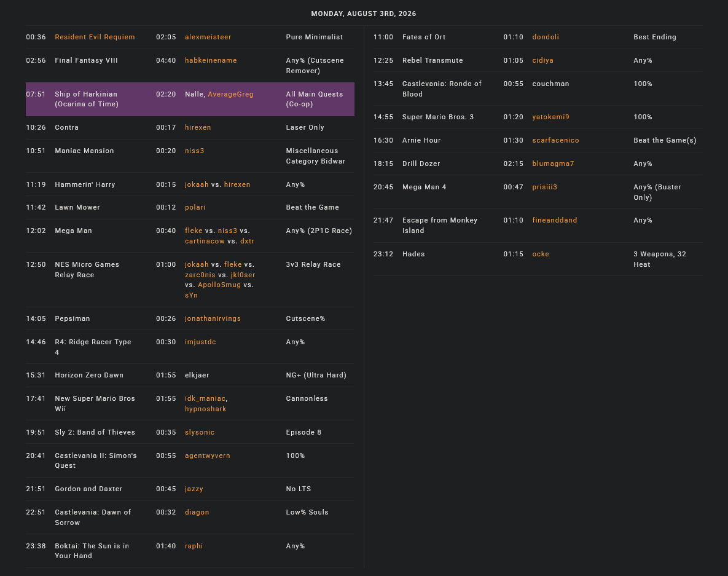Screen dimensions: 728x576
Task: Click the jkl0ser runner link
Action: coord(243,275)
